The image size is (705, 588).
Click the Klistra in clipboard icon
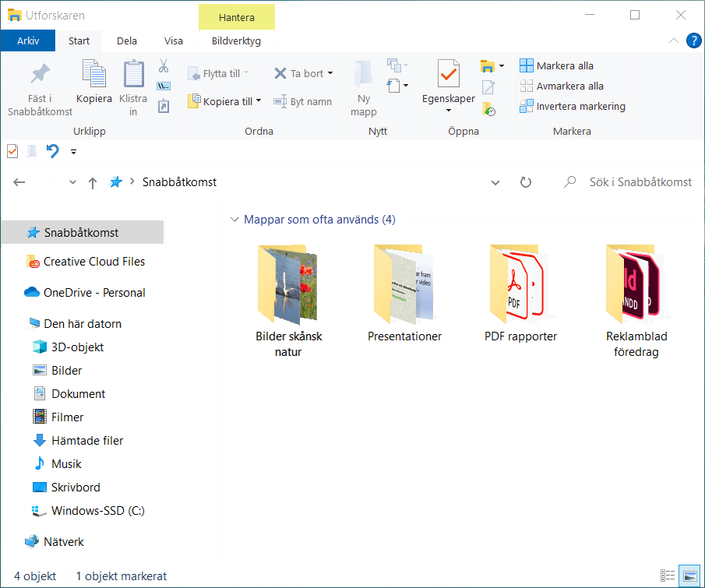pos(133,75)
